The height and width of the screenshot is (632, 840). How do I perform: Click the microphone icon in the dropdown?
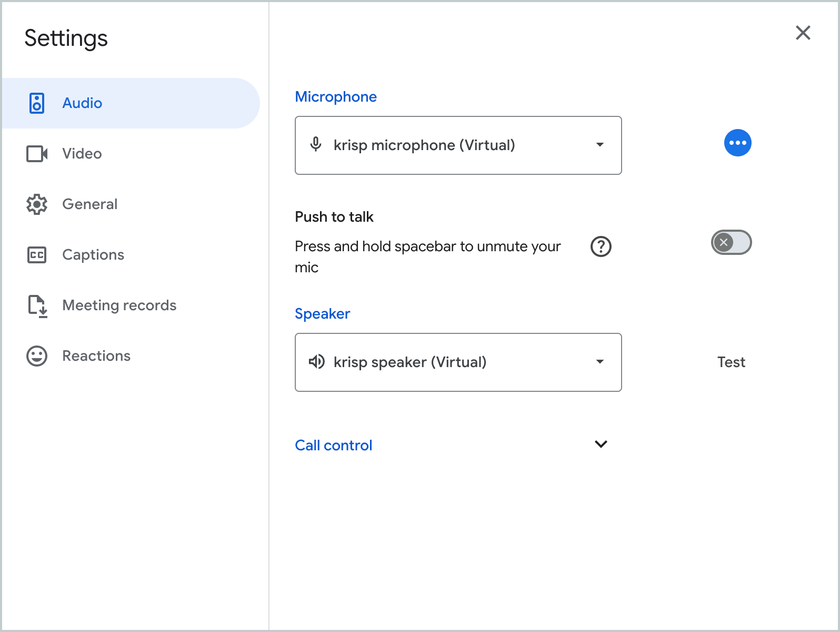[x=316, y=144]
